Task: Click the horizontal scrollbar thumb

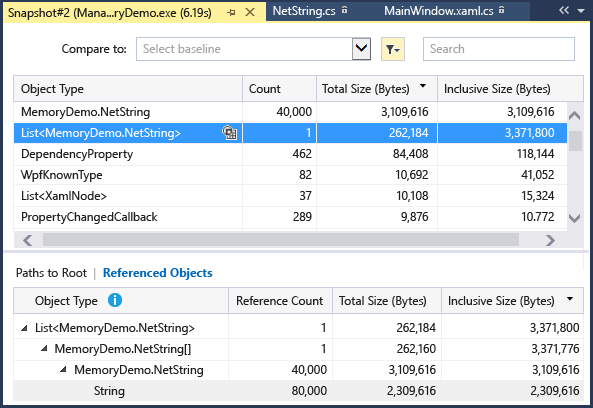Action: [281, 240]
